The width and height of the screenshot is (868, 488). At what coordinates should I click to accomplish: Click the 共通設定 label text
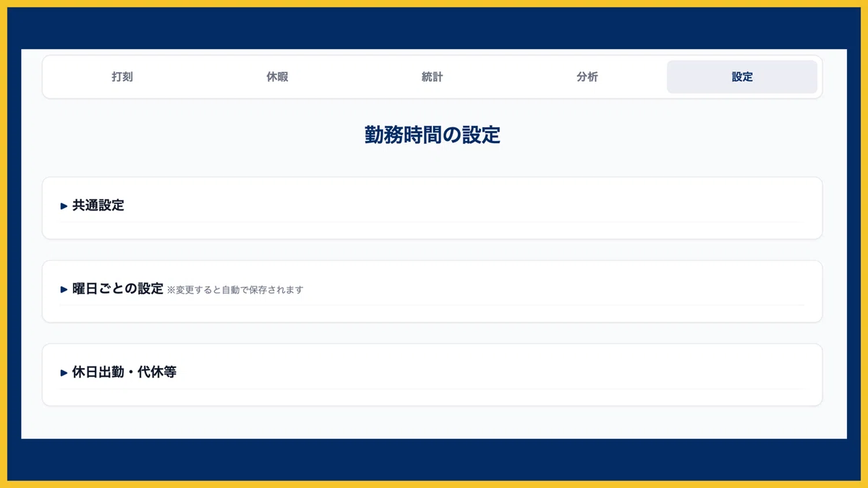98,205
